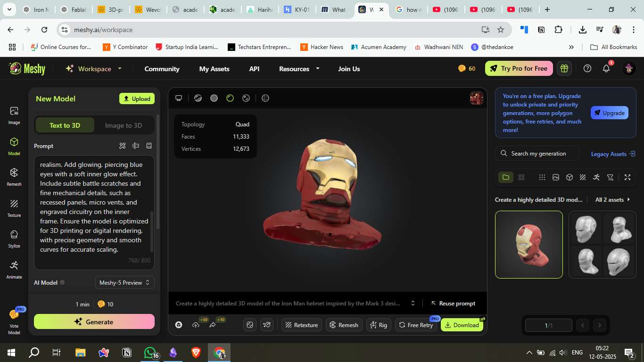644x362 pixels.
Task: Show folder view in assets panel
Action: [x=506, y=177]
